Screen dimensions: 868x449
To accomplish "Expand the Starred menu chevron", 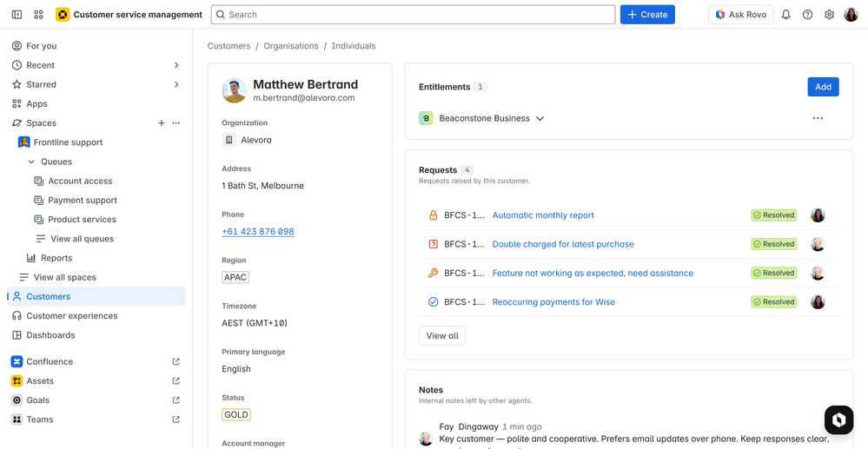I will 176,84.
